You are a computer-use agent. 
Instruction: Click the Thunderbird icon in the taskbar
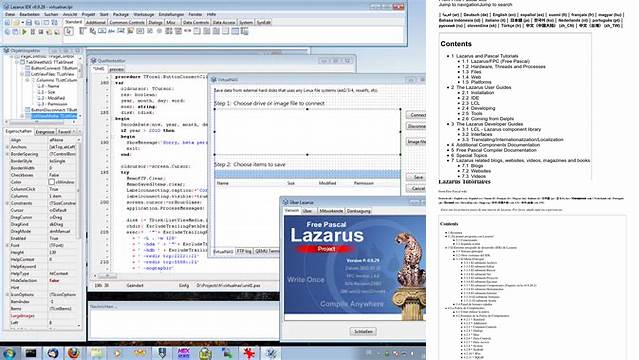coord(53,353)
